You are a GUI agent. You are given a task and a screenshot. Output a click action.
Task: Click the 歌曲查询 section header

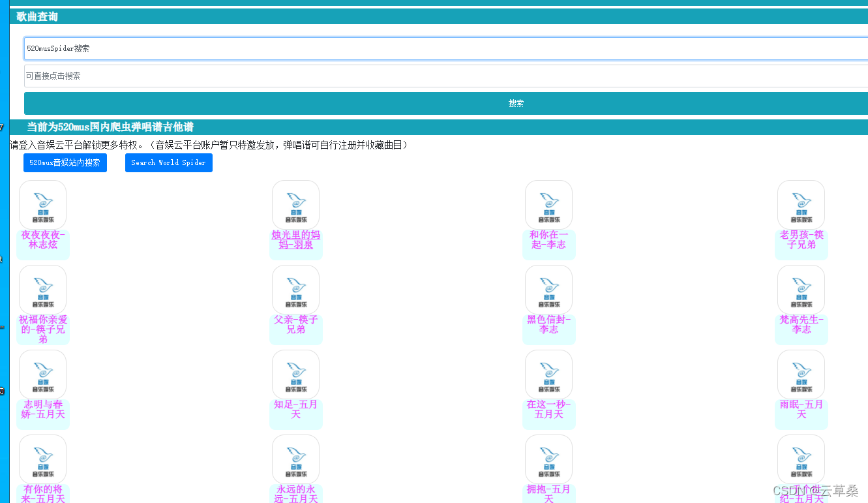click(x=439, y=16)
